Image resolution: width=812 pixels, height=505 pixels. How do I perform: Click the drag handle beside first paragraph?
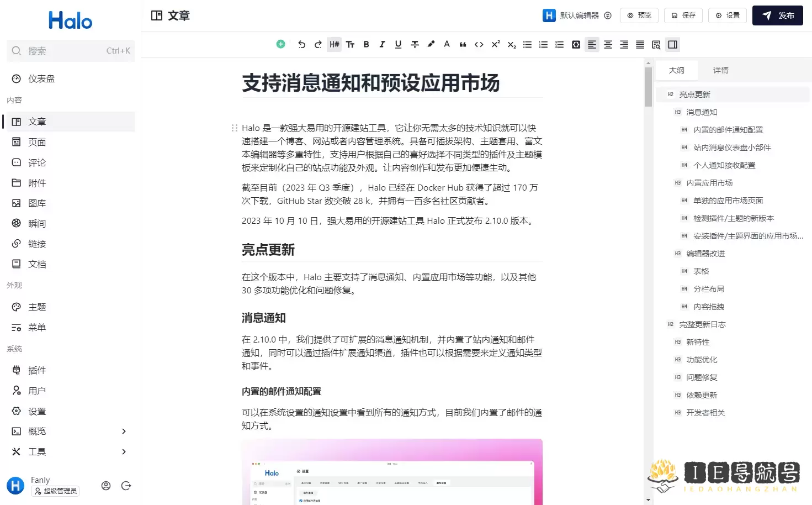tap(235, 128)
